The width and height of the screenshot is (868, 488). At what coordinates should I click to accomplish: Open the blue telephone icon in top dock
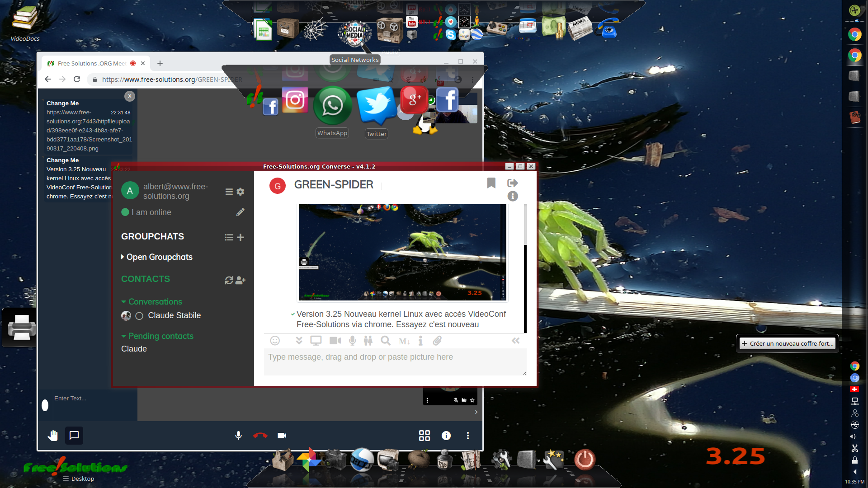click(x=608, y=28)
